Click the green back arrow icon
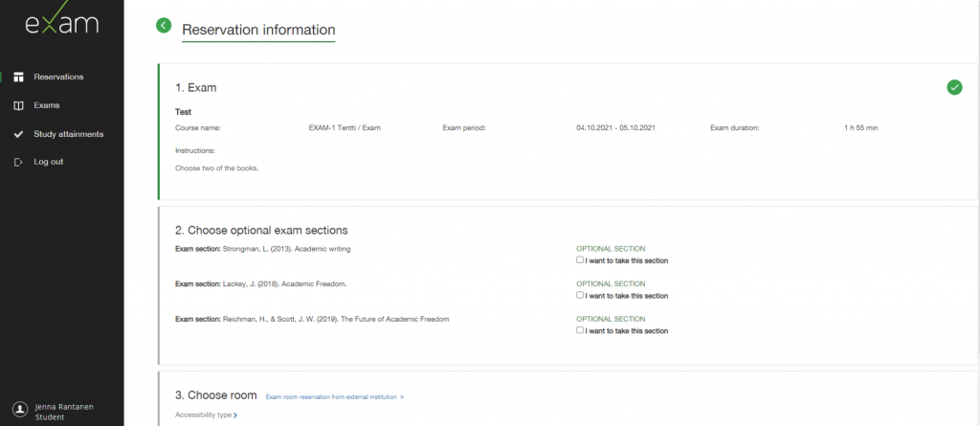The height and width of the screenshot is (426, 980). pos(164,26)
